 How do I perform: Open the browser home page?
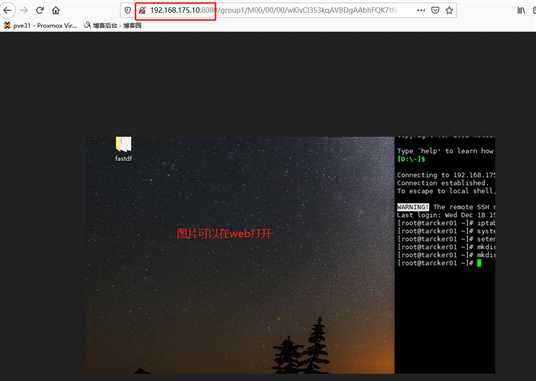click(56, 11)
